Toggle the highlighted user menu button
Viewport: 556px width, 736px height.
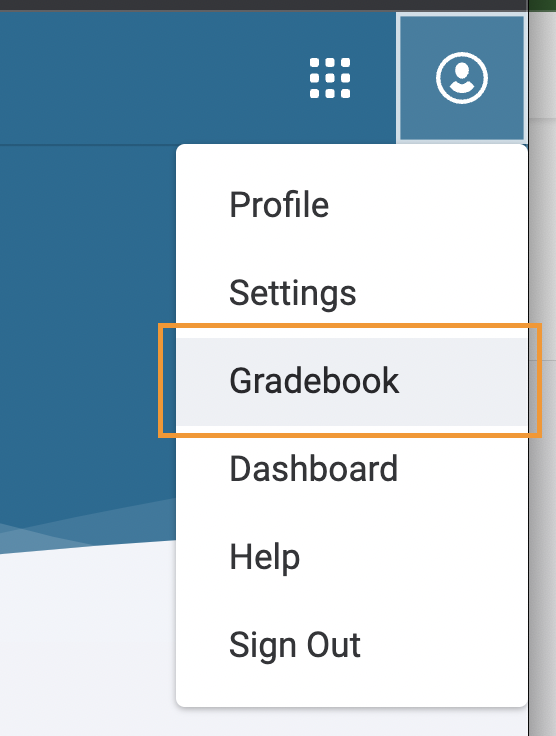[x=462, y=78]
